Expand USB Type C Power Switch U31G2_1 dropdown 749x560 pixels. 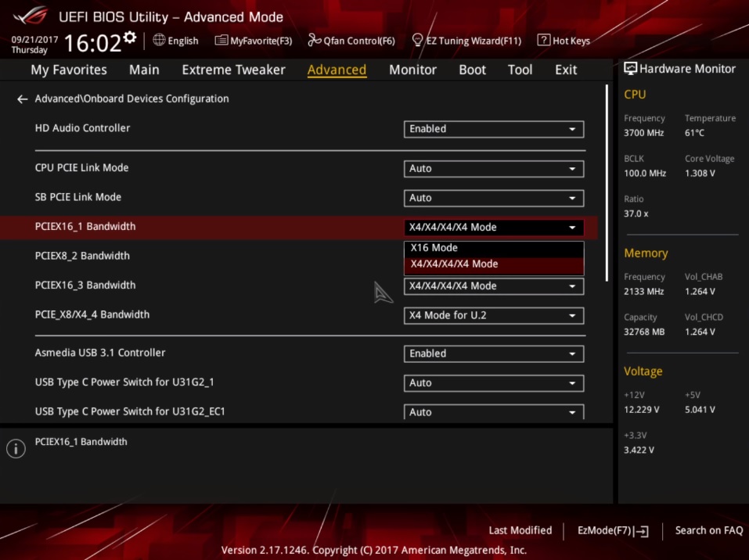(493, 383)
